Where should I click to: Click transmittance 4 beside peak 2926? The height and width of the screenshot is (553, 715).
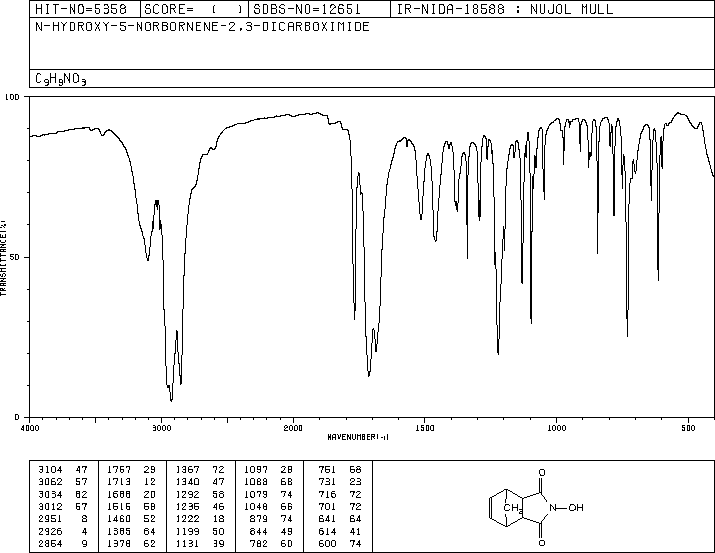pyautogui.click(x=85, y=531)
